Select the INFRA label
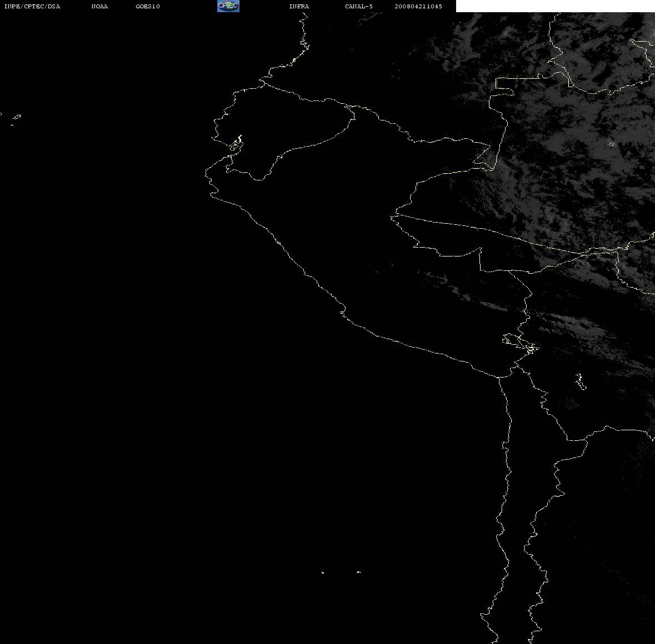 click(299, 6)
